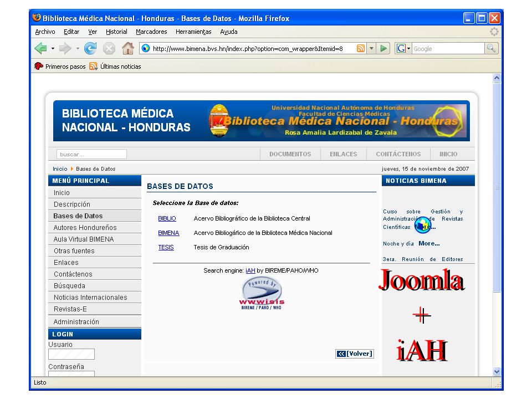This screenshot has height=399, width=532.
Task: Open the BIBLIO database link
Action: coord(167,218)
